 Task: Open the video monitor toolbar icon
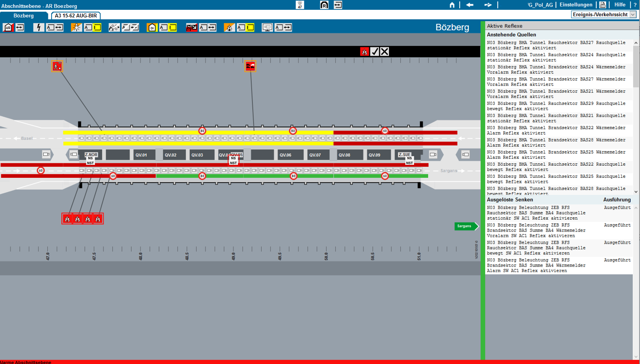(267, 28)
